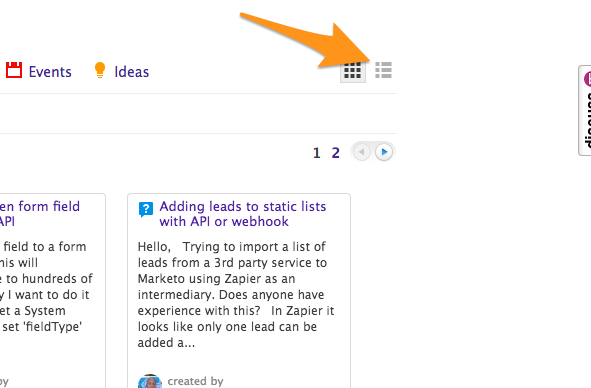The height and width of the screenshot is (388, 591).
Task: Open the discuss side tab
Action: point(585,110)
